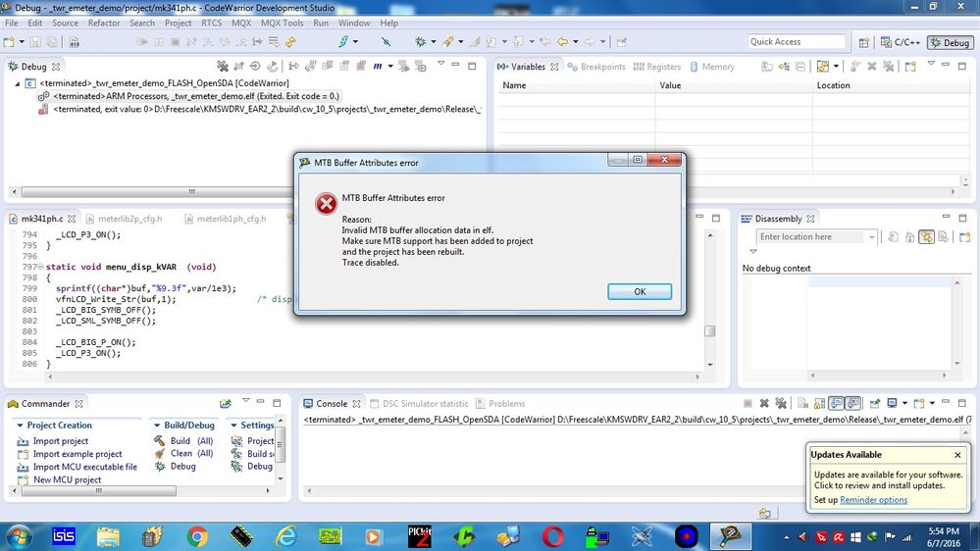Screen dimensions: 980x551
Task: Collapse the Build/Debug section in Commander
Action: (x=157, y=426)
